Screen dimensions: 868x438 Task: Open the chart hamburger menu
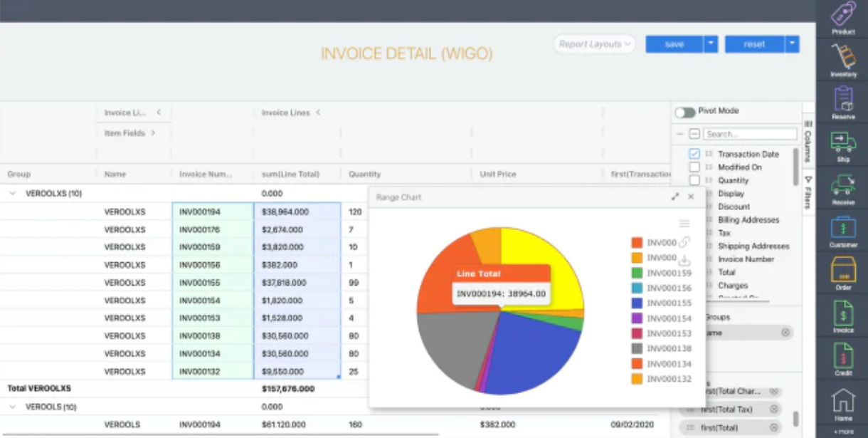click(684, 224)
